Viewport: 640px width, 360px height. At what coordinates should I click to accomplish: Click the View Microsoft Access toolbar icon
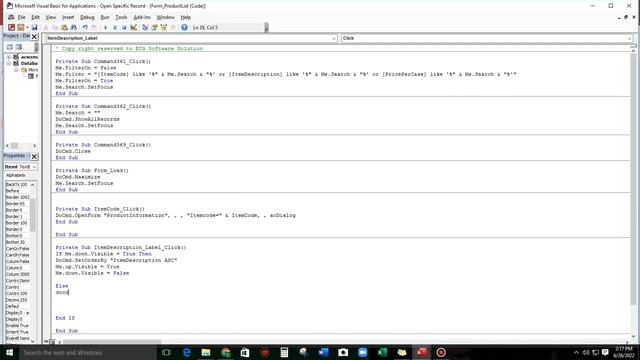11,27
